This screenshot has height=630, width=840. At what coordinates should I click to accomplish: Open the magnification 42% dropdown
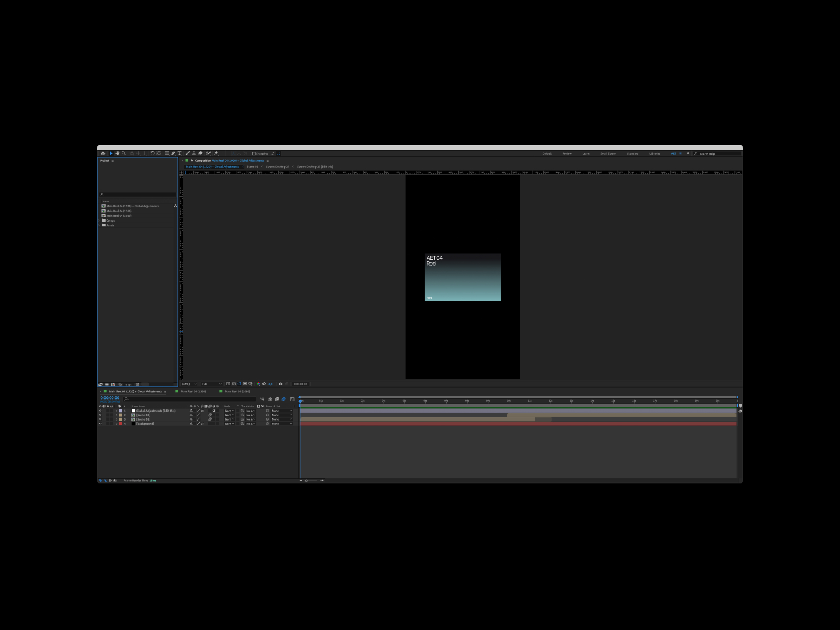pos(190,384)
